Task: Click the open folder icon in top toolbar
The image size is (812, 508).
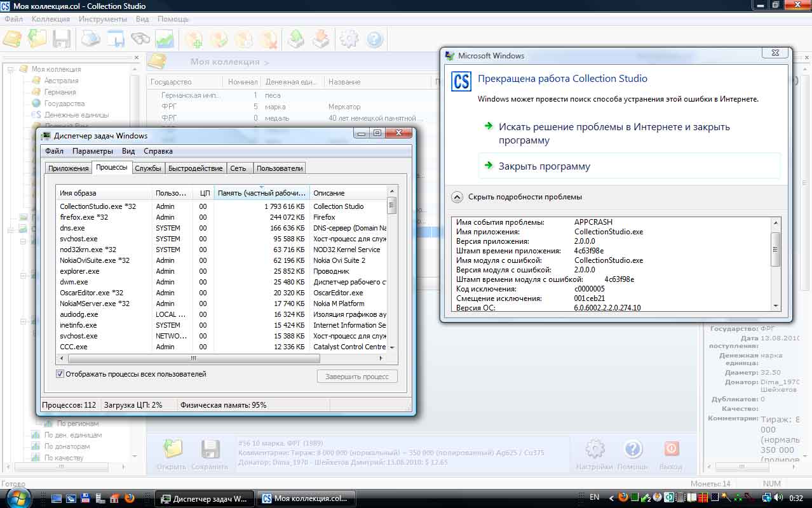Action: coord(37,39)
